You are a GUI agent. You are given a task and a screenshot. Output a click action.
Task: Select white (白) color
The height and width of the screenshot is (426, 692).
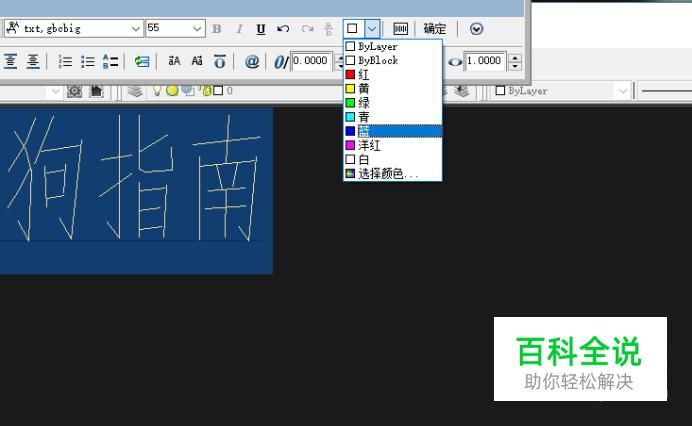393,159
